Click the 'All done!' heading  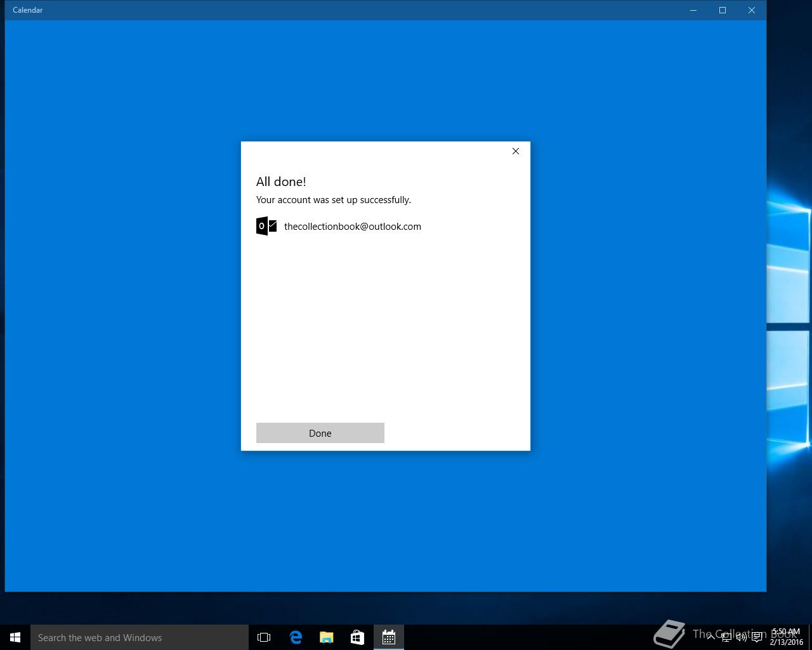pos(281,182)
